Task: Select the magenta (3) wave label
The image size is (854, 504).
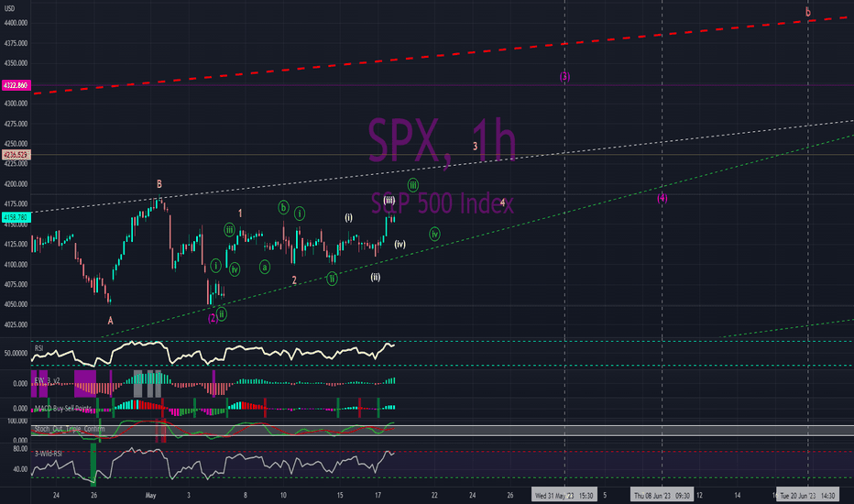Action: [x=564, y=76]
